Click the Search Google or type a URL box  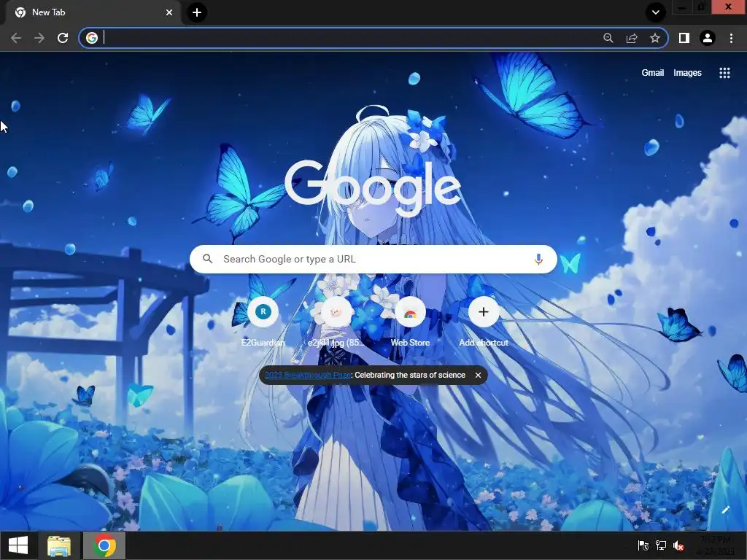(x=373, y=259)
